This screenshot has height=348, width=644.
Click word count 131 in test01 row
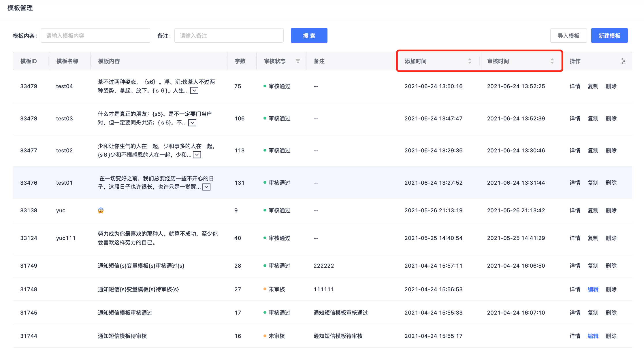[x=239, y=183]
